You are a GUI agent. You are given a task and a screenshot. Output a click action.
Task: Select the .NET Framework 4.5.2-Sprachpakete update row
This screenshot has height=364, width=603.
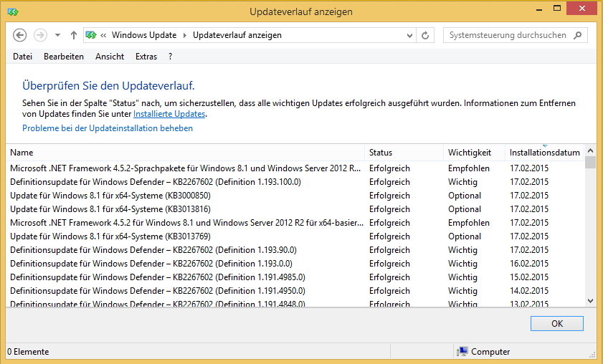(295, 168)
